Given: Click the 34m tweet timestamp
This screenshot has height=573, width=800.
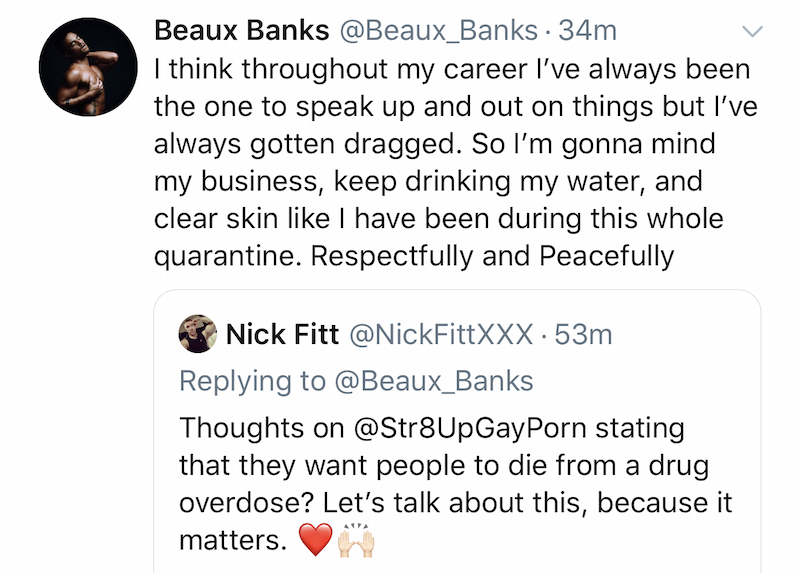Looking at the screenshot, I should point(588,31).
